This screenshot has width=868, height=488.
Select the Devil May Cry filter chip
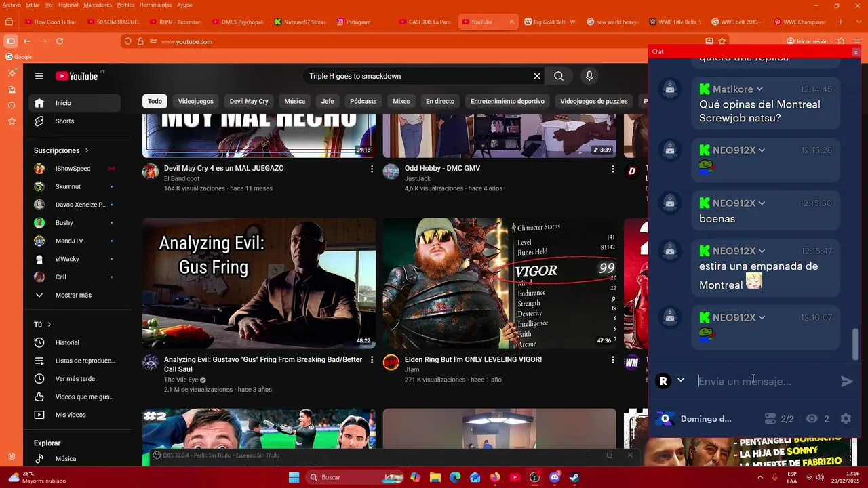[x=249, y=101]
